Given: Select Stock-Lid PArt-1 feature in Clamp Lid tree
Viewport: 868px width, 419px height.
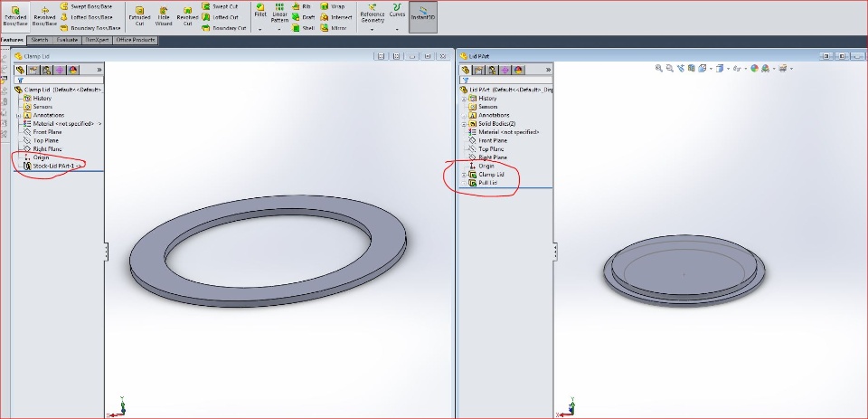Looking at the screenshot, I should pos(53,166).
